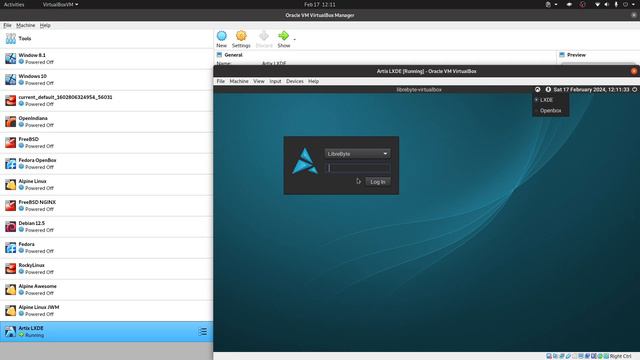Click the session selector icon in greeter panel
The width and height of the screenshot is (640, 360).
[538, 89]
